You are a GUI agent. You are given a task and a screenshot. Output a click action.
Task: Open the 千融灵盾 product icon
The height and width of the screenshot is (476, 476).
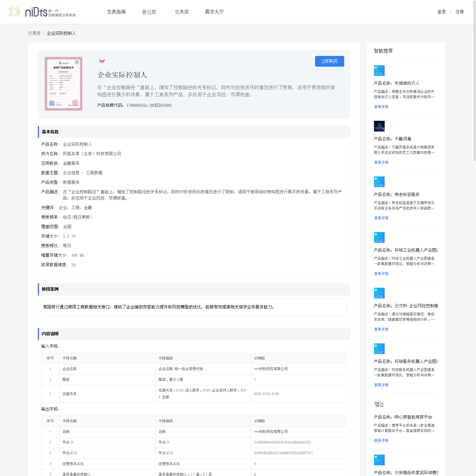[379, 126]
